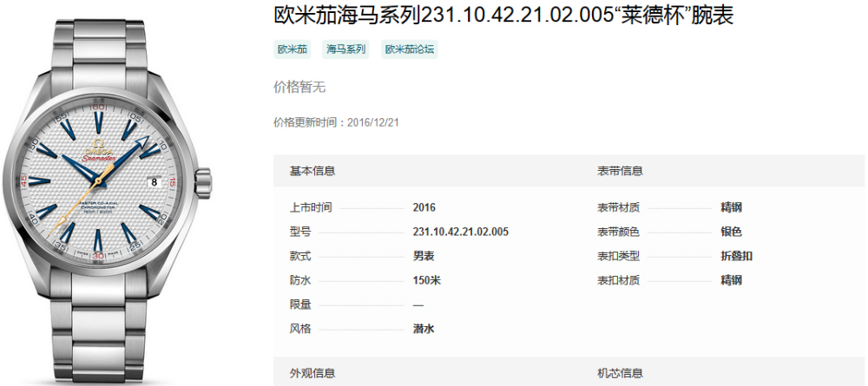
Task: Click the 表扣材质 label
Action: [x=618, y=280]
